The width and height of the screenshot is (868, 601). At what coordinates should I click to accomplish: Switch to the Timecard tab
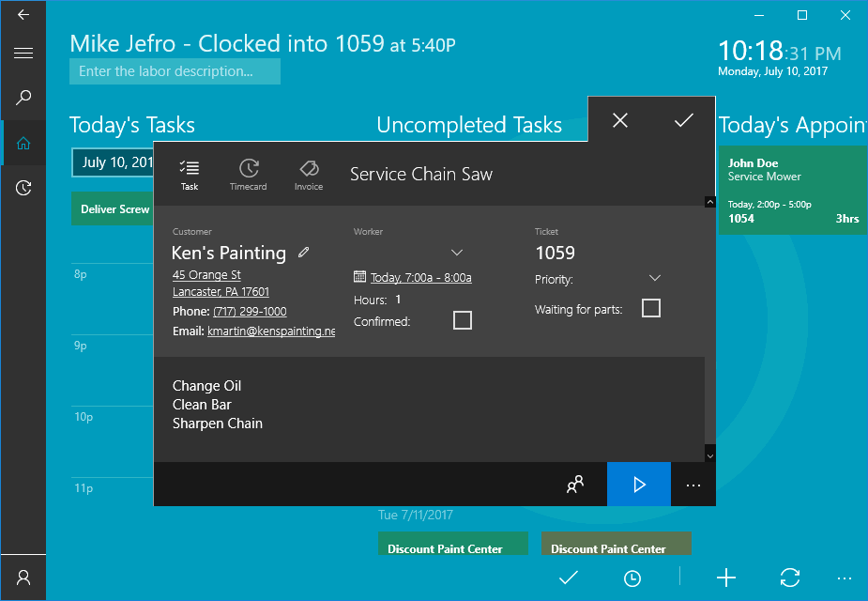[x=249, y=174]
